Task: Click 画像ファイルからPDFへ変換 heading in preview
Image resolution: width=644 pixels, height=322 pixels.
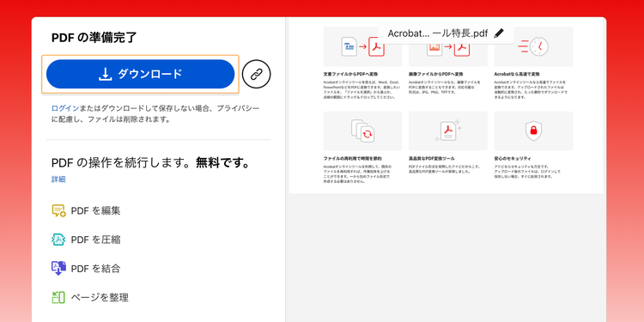Action: (435, 75)
